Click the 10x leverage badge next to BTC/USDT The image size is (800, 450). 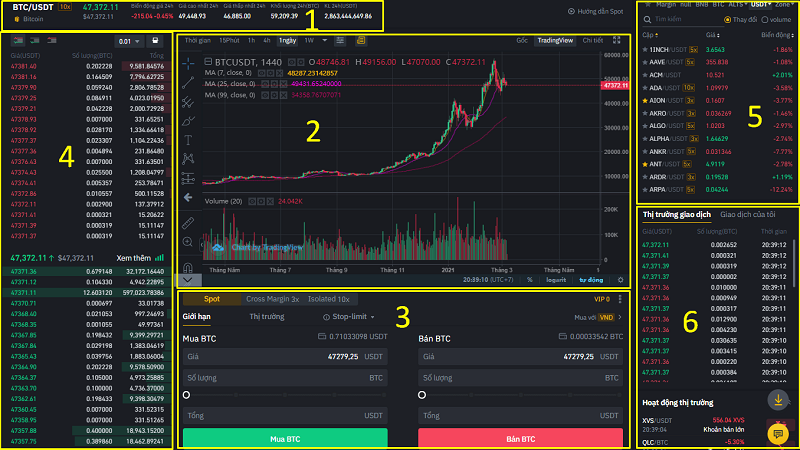pyautogui.click(x=65, y=7)
